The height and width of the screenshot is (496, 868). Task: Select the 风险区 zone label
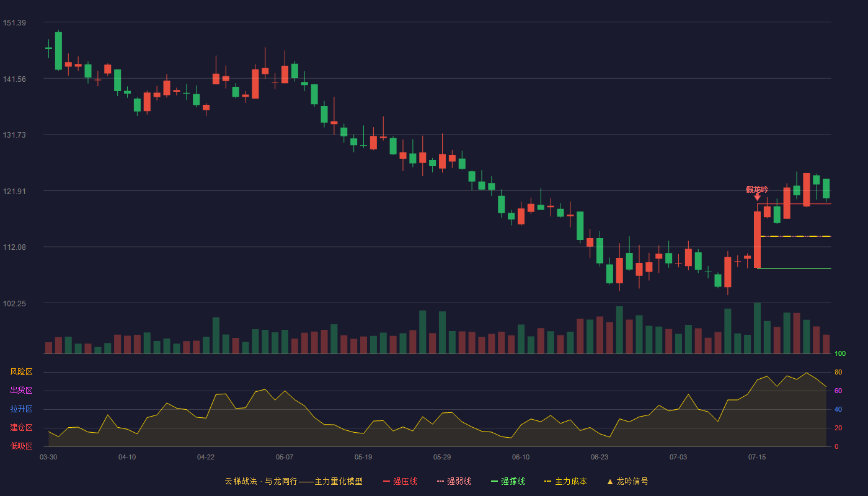pos(21,372)
